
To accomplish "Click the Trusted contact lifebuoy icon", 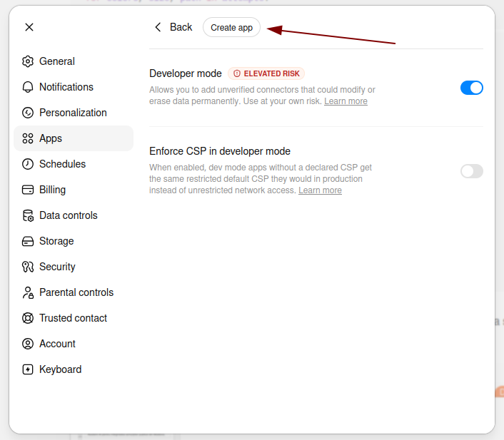I will click(x=28, y=318).
